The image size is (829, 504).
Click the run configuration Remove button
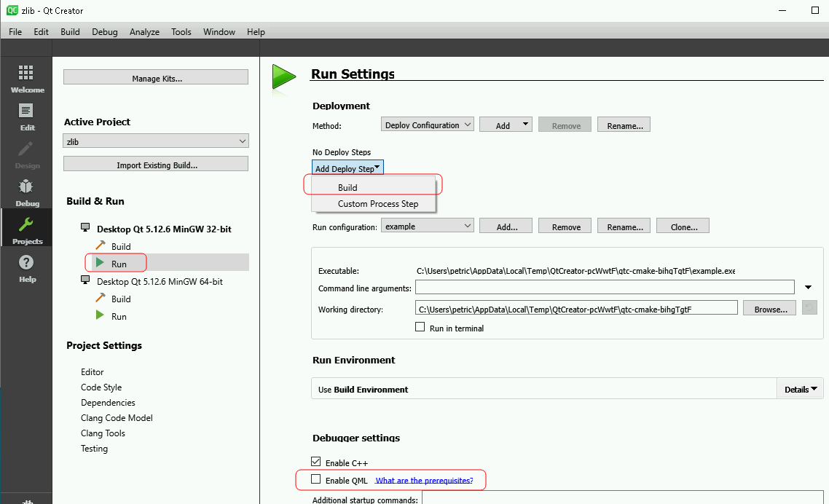click(565, 227)
